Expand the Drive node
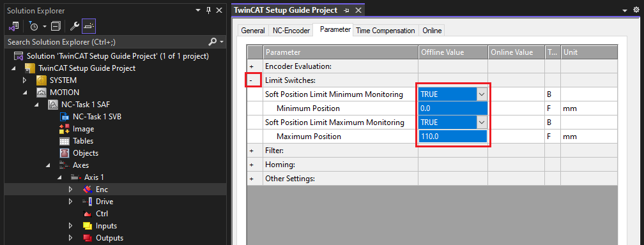 (71, 202)
